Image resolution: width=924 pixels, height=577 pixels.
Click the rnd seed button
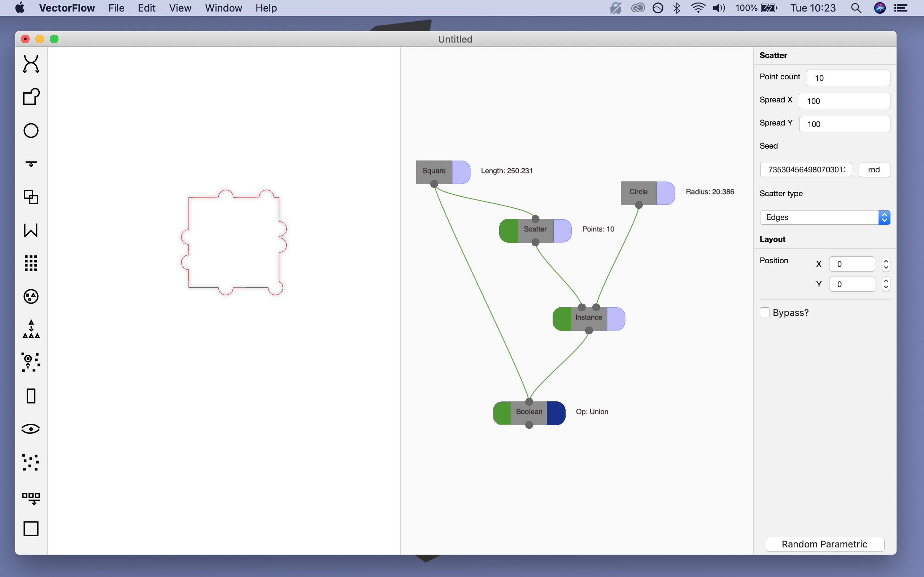(873, 170)
